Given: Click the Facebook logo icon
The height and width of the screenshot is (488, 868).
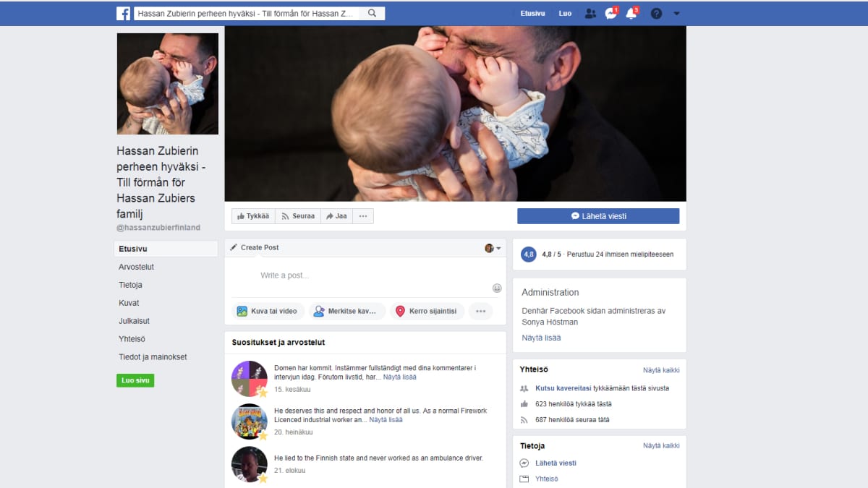Looking at the screenshot, I should [123, 13].
